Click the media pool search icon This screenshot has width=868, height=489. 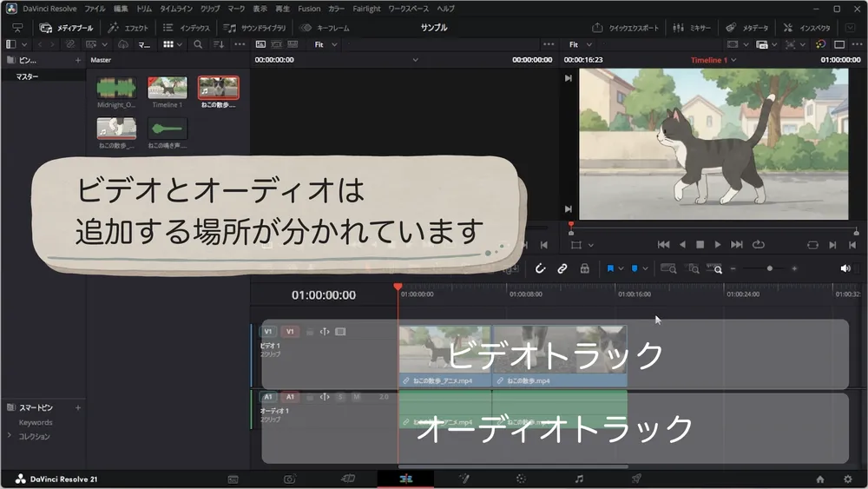tap(198, 44)
